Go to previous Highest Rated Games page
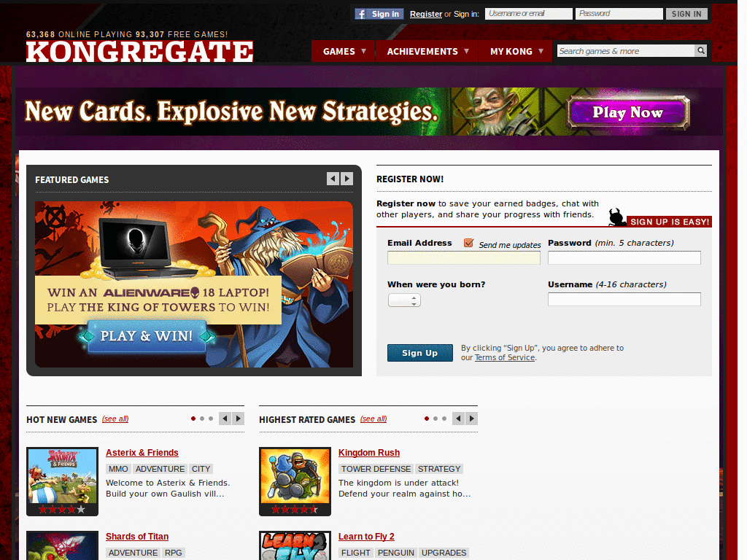This screenshot has height=560, width=747. (x=458, y=419)
